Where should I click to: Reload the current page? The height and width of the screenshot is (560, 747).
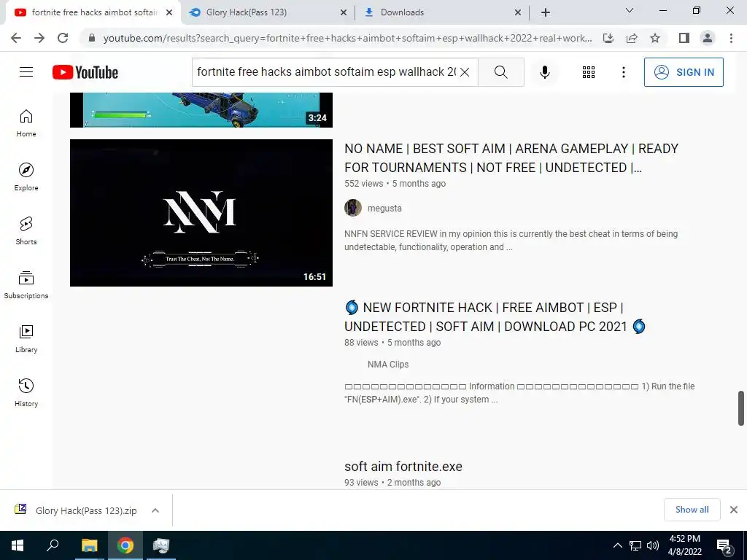(63, 38)
